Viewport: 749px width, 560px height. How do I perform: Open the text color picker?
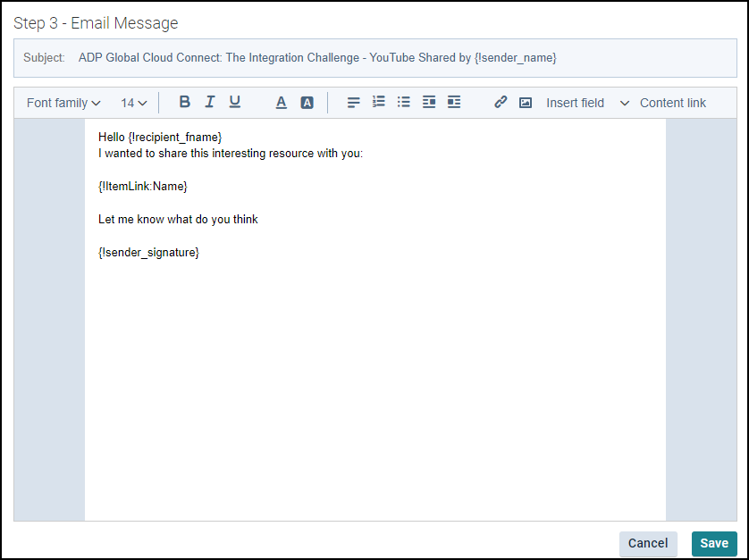[281, 103]
